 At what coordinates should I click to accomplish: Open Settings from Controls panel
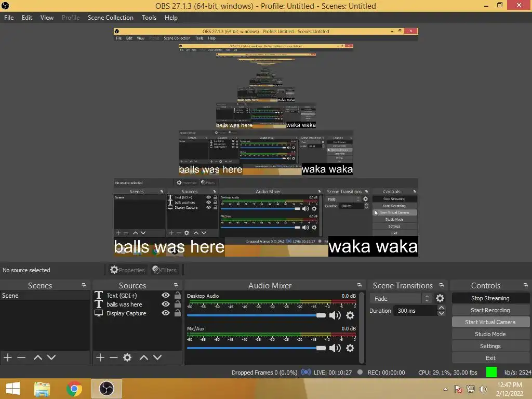(490, 346)
